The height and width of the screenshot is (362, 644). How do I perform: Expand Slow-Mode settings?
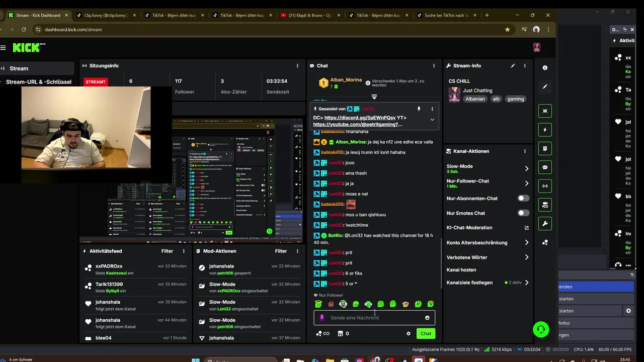coord(527,168)
